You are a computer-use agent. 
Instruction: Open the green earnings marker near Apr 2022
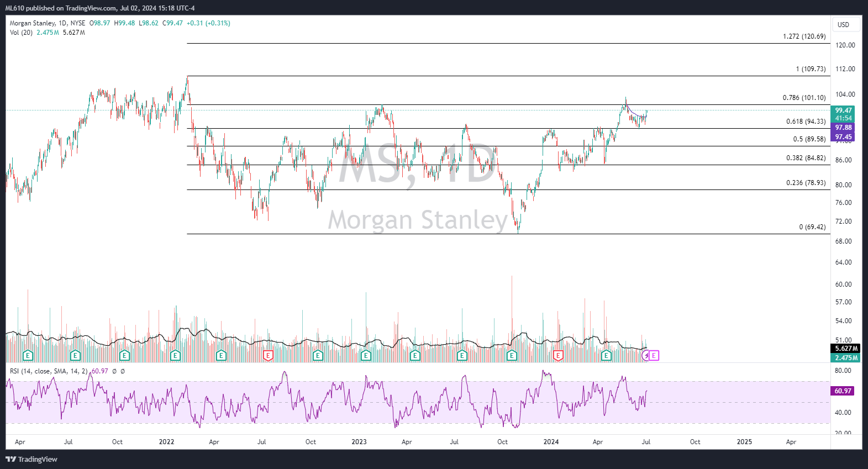(221, 355)
